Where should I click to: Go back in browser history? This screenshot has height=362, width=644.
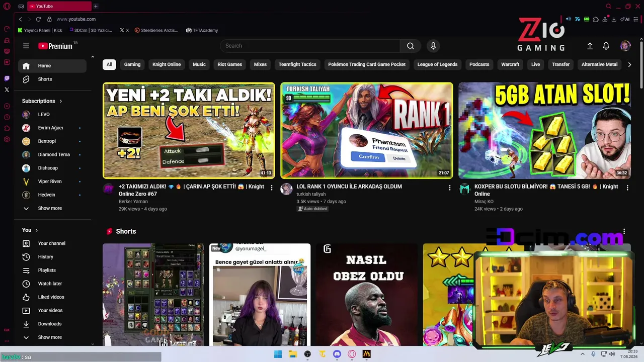point(20,19)
